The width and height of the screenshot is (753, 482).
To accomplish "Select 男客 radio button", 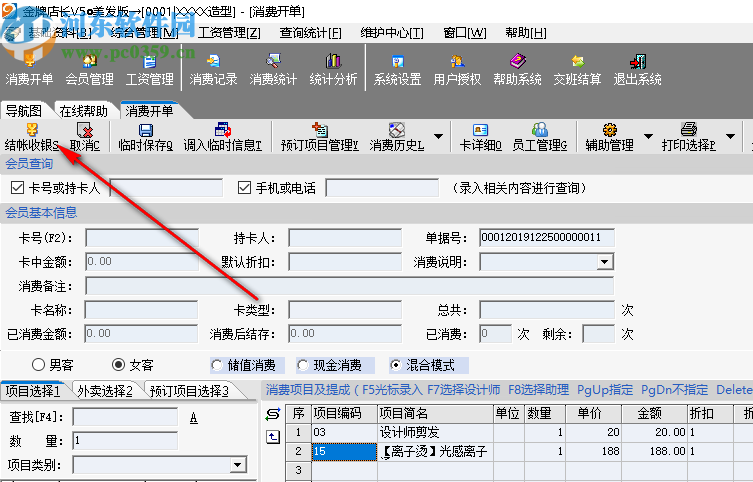I will pyautogui.click(x=38, y=365).
